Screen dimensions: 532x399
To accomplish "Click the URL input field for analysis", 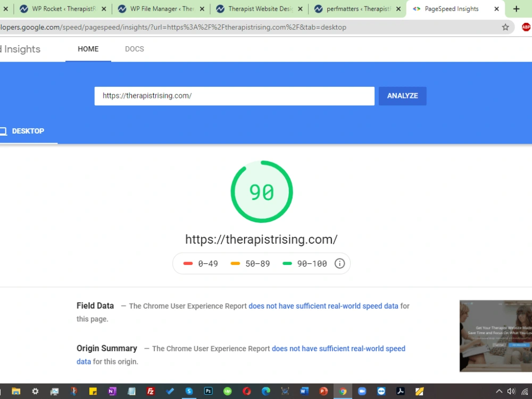I will pos(235,96).
